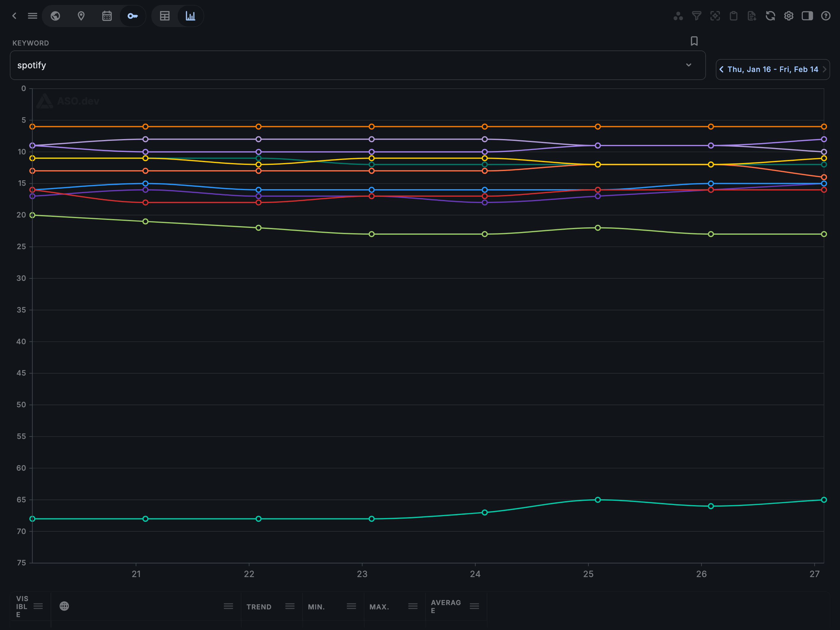840x630 pixels.
Task: Click the back arrow icon
Action: click(14, 16)
